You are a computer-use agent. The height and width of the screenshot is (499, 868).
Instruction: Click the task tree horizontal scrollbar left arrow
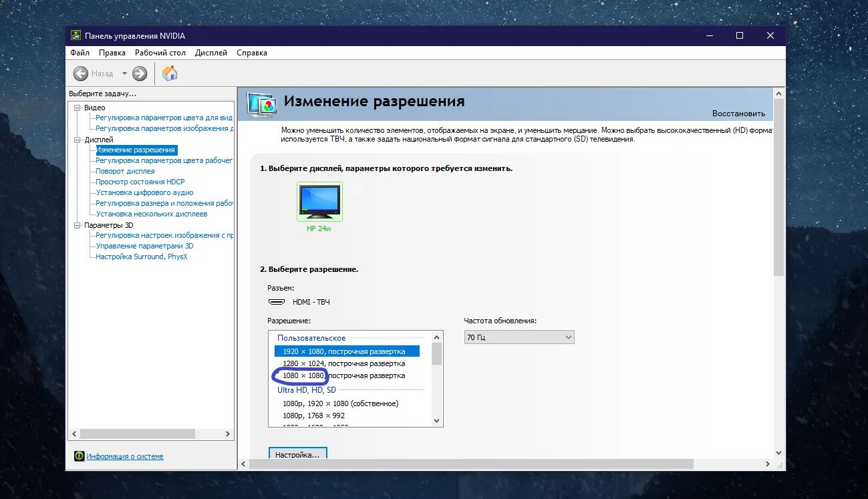click(x=75, y=434)
